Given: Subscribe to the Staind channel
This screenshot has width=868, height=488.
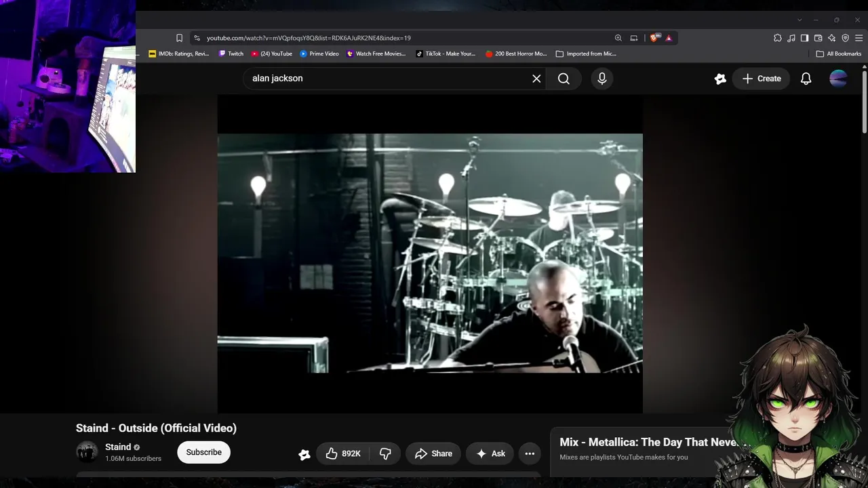Looking at the screenshot, I should (x=204, y=452).
